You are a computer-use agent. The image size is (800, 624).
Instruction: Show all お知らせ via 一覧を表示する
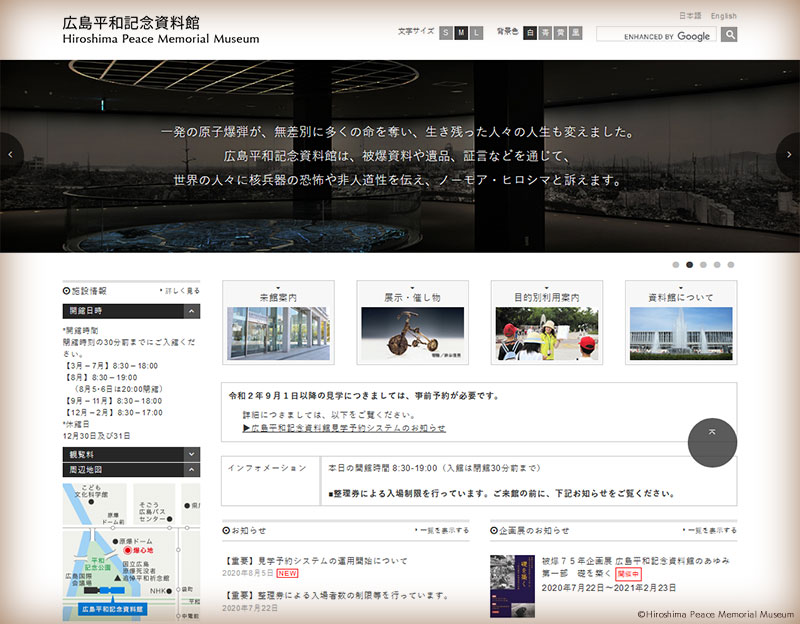pyautogui.click(x=442, y=531)
